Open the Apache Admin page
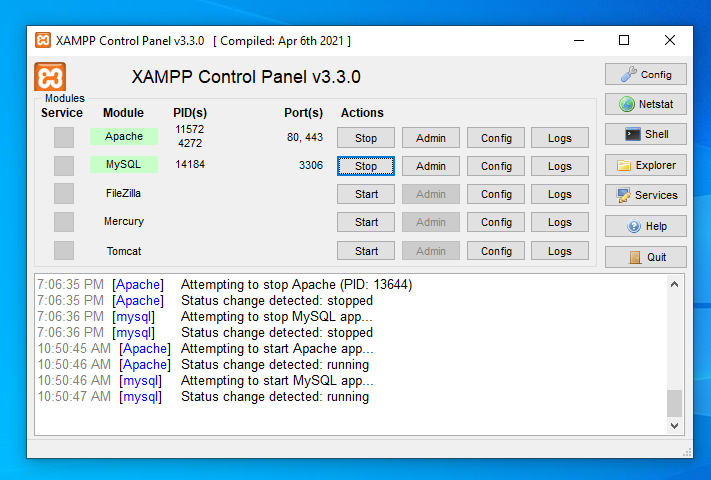This screenshot has width=711, height=480. [431, 138]
